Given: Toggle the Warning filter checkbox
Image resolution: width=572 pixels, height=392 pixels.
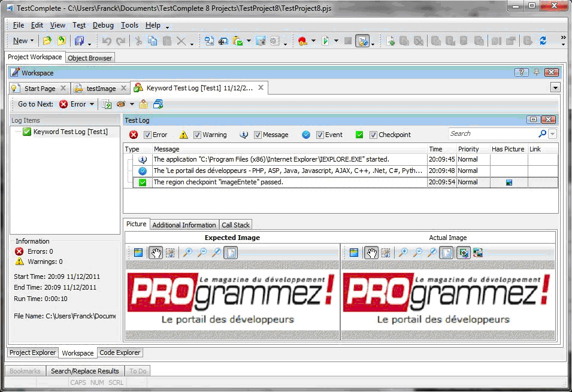Looking at the screenshot, I should click(x=197, y=135).
